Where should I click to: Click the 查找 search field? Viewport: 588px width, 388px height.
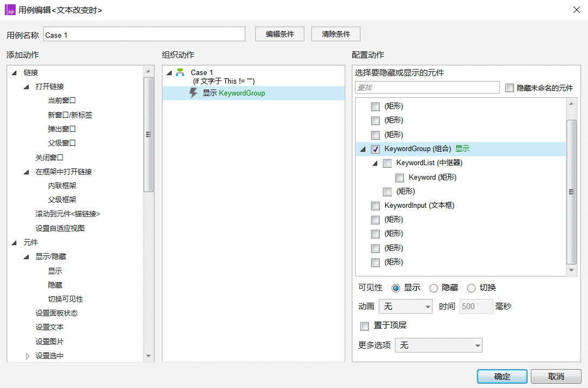pos(427,87)
